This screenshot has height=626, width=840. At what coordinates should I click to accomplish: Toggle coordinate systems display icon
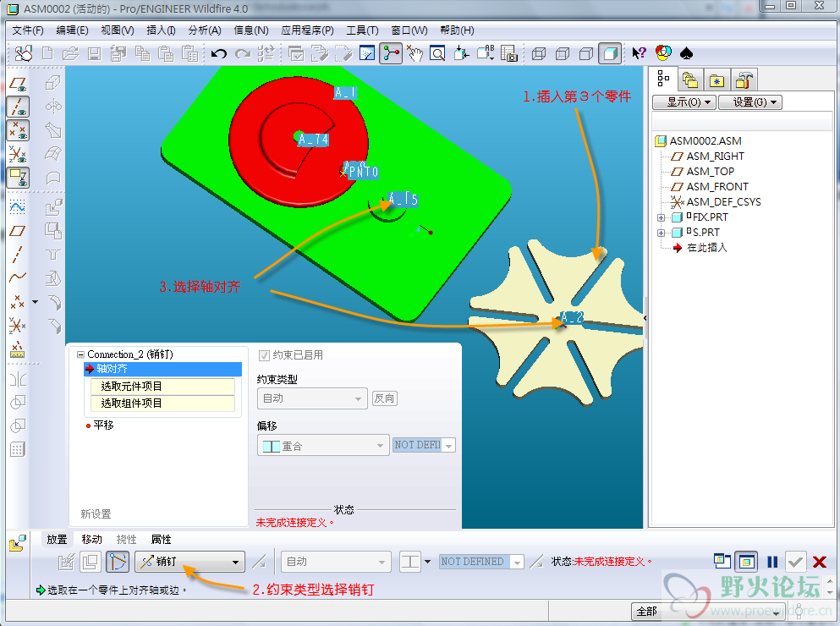(x=18, y=154)
